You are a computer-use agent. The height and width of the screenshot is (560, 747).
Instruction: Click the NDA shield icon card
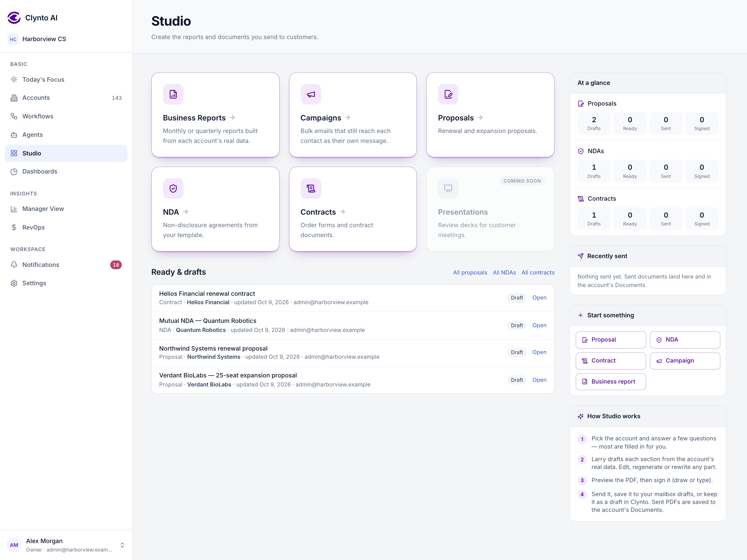[x=173, y=188]
